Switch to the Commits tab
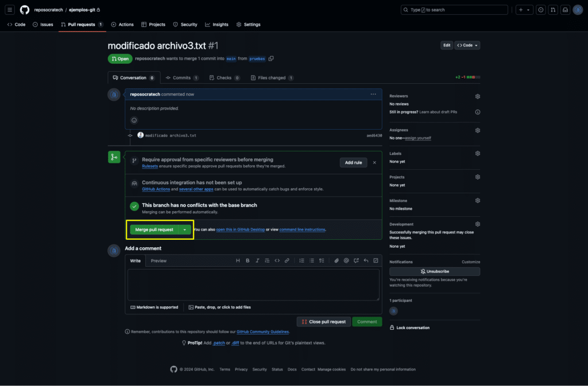588x386 pixels. [182, 78]
